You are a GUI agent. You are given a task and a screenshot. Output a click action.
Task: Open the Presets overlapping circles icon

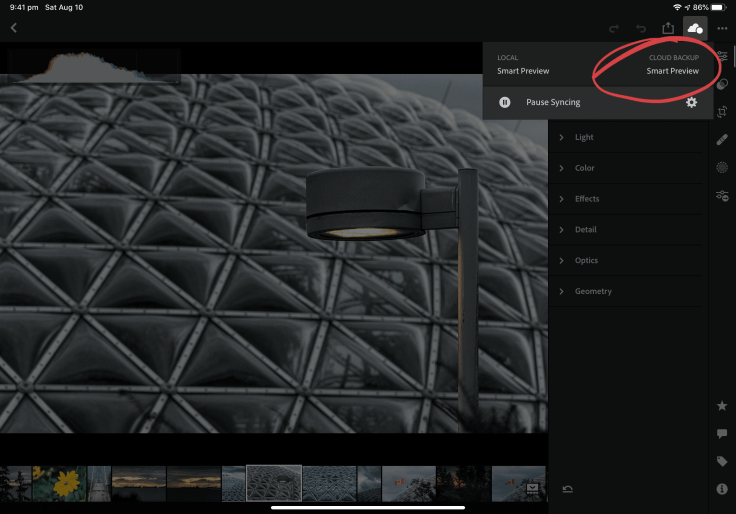click(x=722, y=84)
